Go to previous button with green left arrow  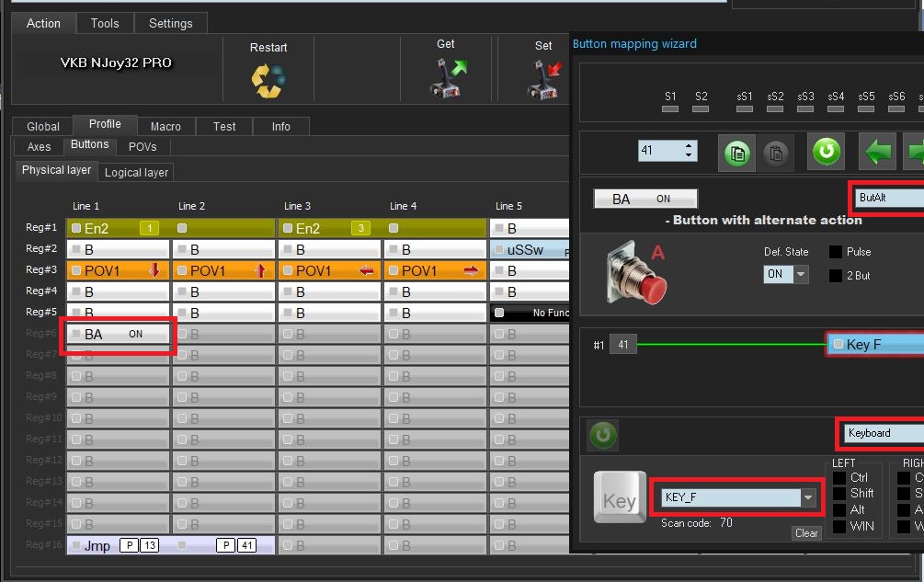pos(877,152)
